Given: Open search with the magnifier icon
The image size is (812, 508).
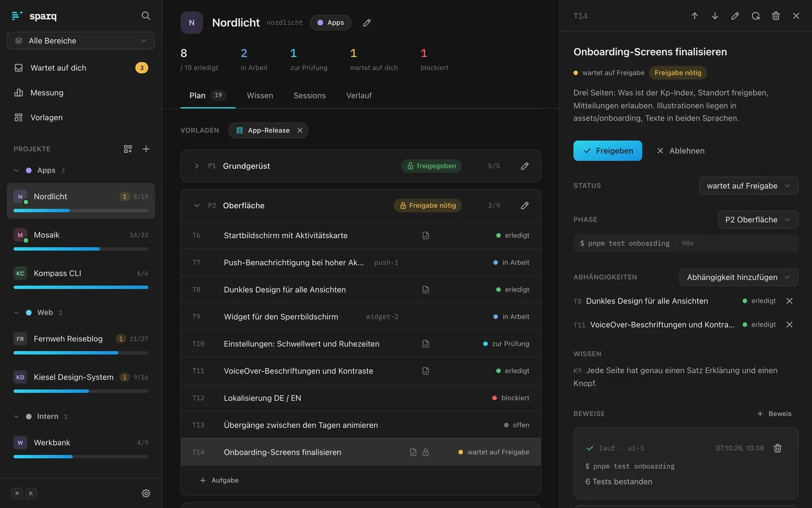Looking at the screenshot, I should point(146,16).
